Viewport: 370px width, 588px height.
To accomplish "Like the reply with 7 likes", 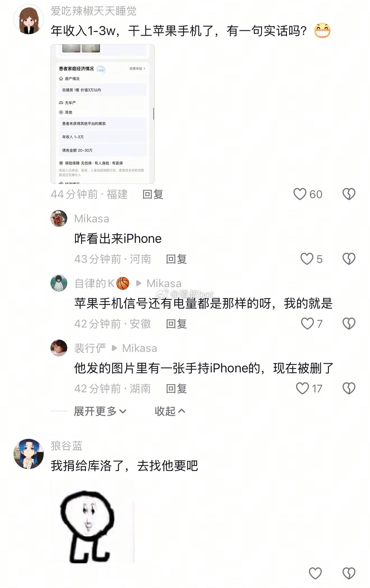I will point(307,324).
